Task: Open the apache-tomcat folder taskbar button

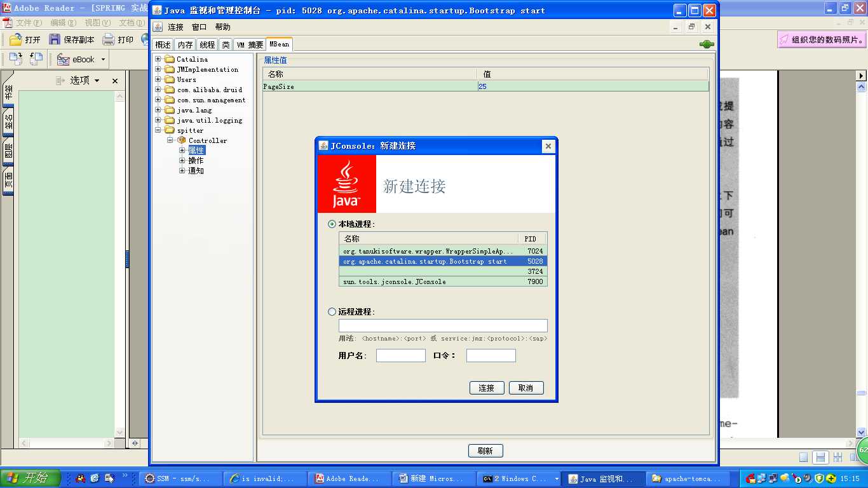Action: [x=688, y=478]
